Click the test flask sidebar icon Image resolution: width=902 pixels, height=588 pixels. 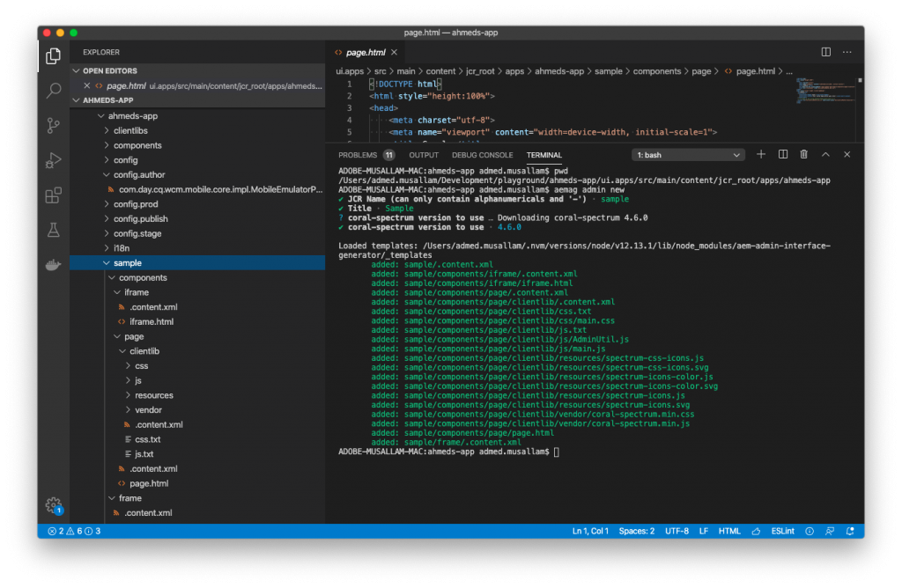(53, 231)
